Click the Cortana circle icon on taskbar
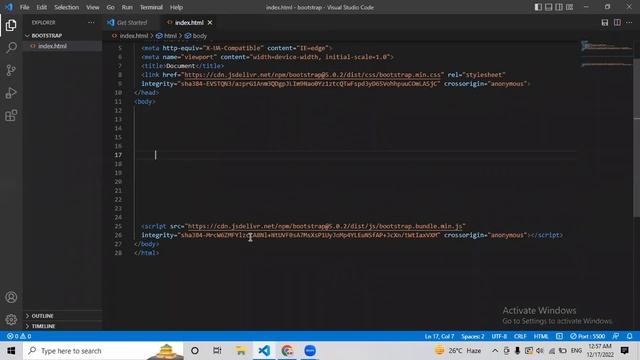 (195, 351)
